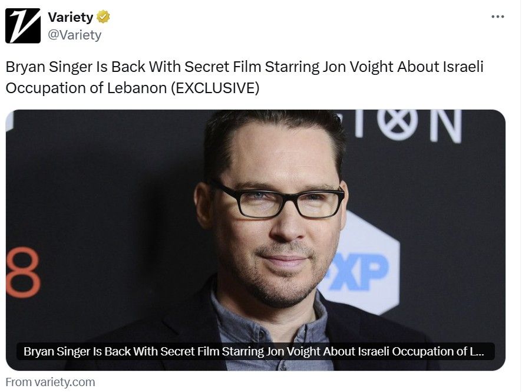Click "Bryan Singer" starting the tweet body text
The image size is (532, 392).
(x=49, y=67)
